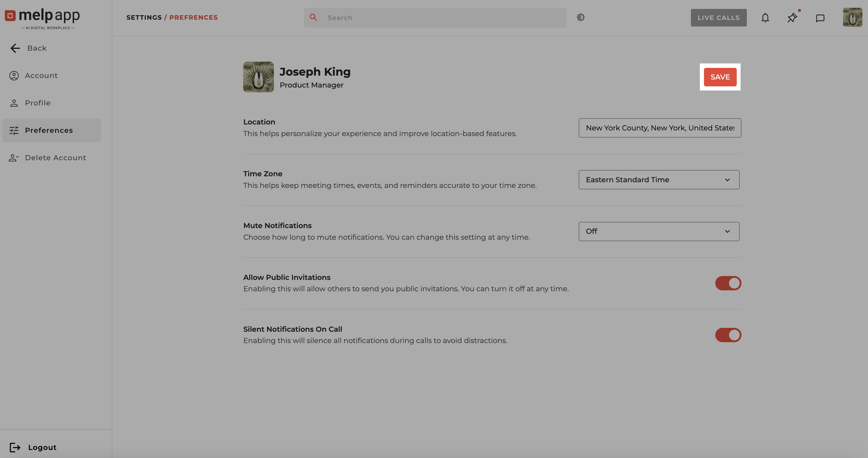Image resolution: width=868 pixels, height=458 pixels.
Task: Select Delete Account in sidebar
Action: (55, 158)
